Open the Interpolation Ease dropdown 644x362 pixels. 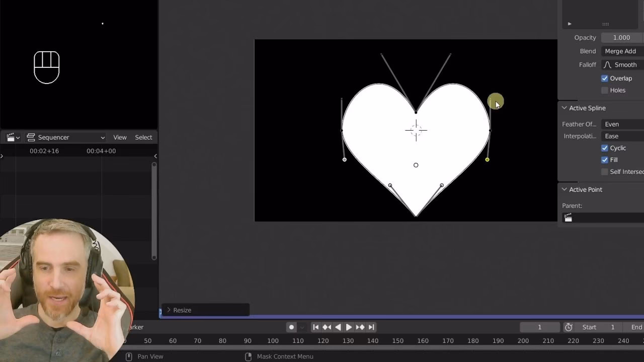(622, 136)
